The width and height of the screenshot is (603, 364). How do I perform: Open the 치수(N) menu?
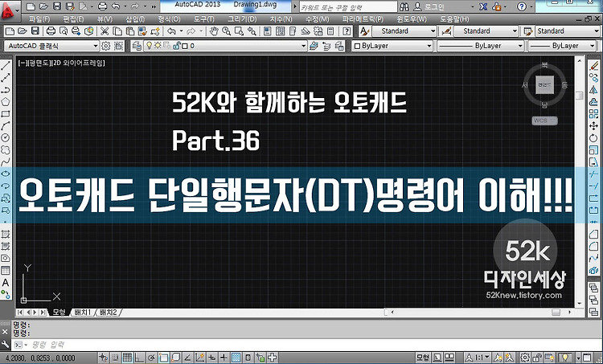[x=281, y=18]
